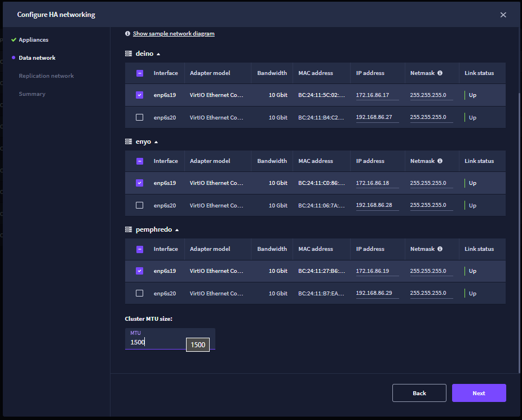Image resolution: width=522 pixels, height=420 pixels.
Task: Collapse the deino appliance section
Action: 158,54
